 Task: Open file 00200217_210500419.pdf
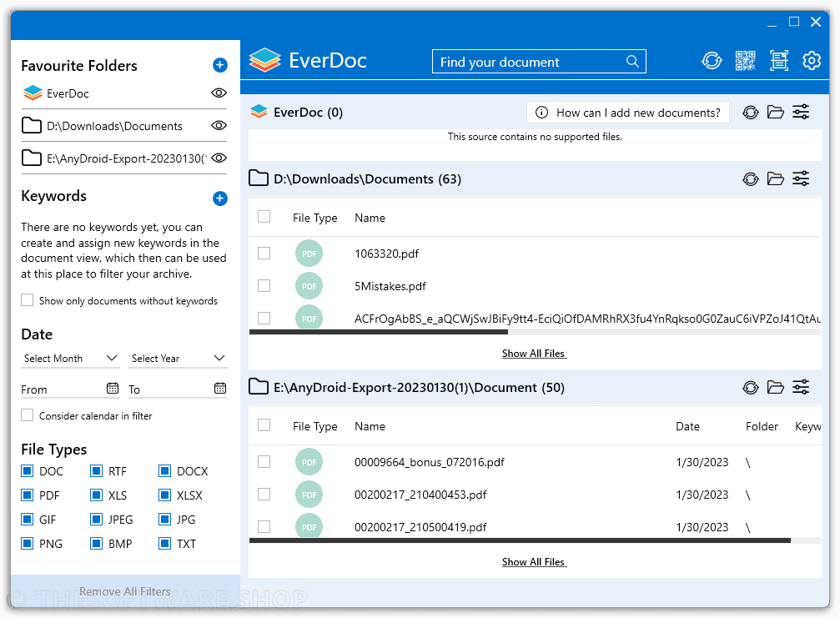[420, 527]
